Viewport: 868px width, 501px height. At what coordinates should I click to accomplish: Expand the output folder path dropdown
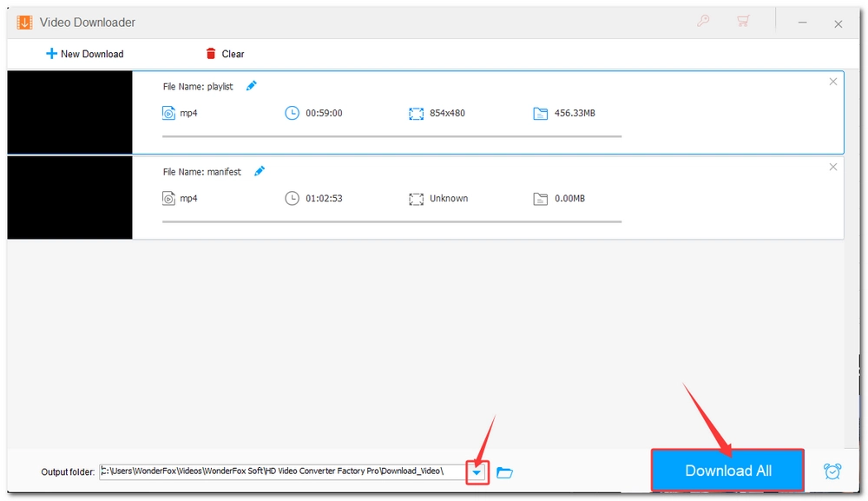pos(477,472)
